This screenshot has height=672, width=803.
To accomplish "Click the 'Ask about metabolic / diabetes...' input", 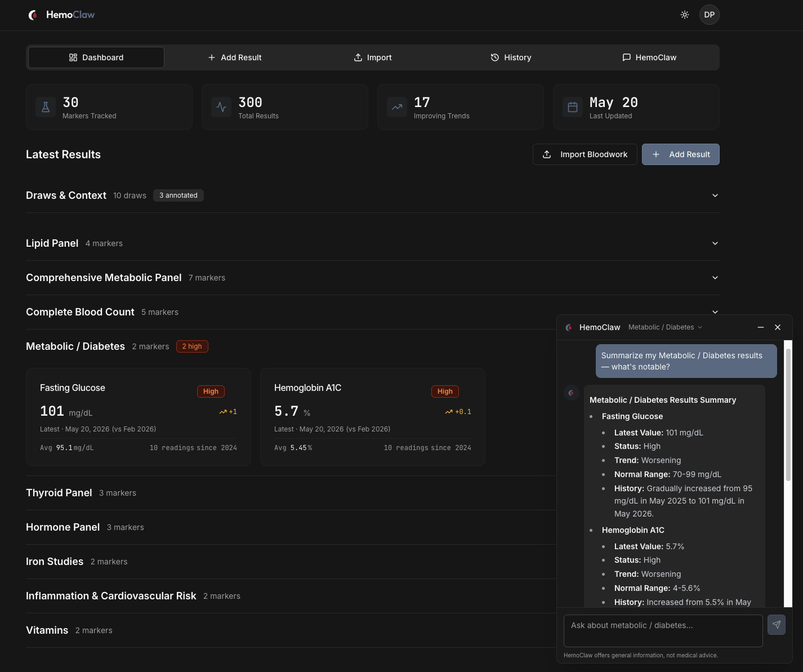I will 663,631.
